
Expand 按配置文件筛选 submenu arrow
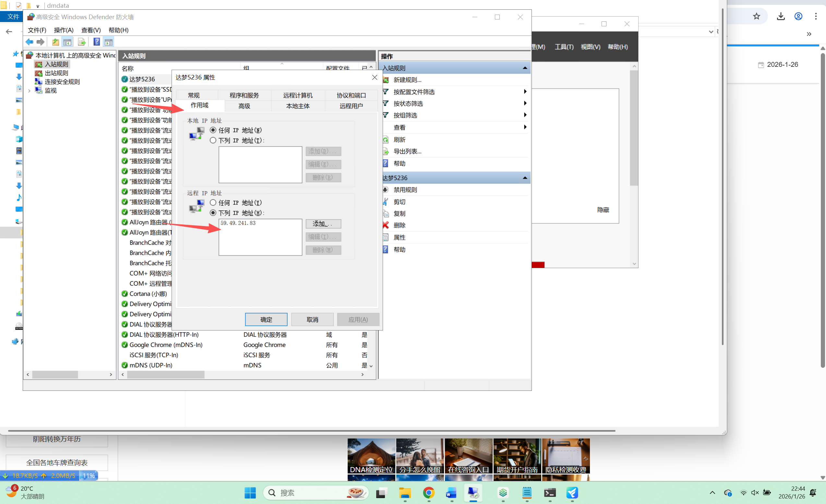tap(525, 91)
